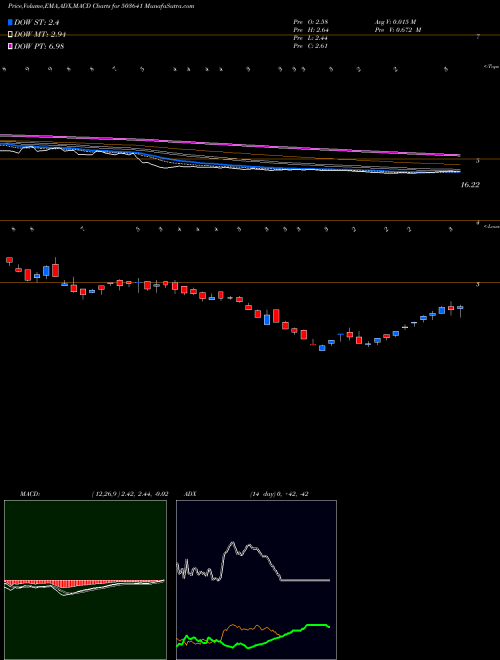This screenshot has height=660, width=500.
Task: Click the ADX panel heading label
Action: (x=191, y=494)
